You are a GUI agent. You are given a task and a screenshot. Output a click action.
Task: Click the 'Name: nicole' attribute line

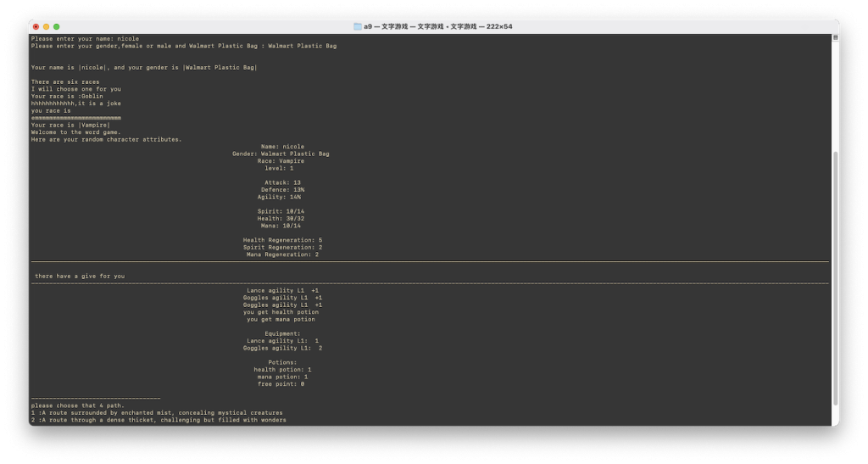281,147
